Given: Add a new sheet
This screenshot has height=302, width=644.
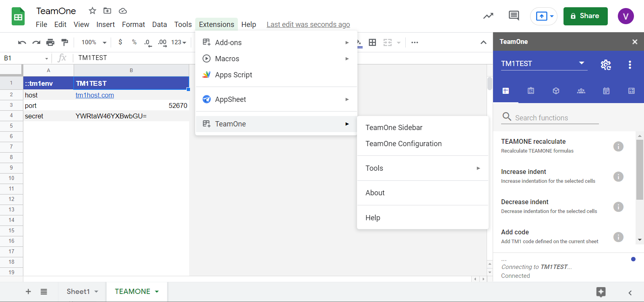Looking at the screenshot, I should click(28, 292).
